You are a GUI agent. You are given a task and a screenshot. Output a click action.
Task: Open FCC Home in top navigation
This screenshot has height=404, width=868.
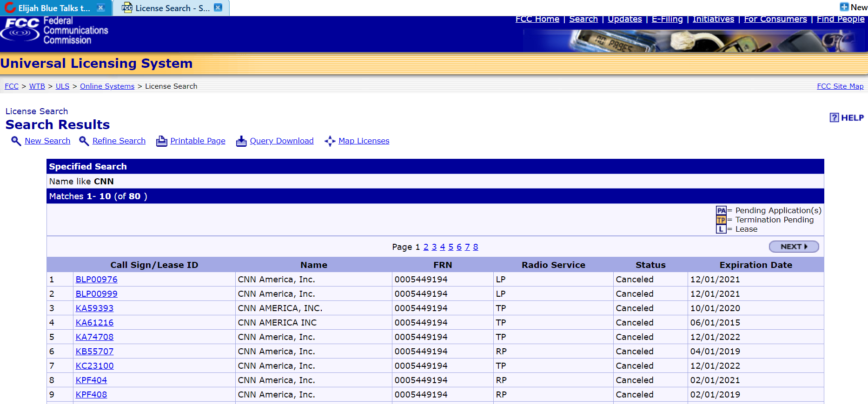[x=537, y=19]
